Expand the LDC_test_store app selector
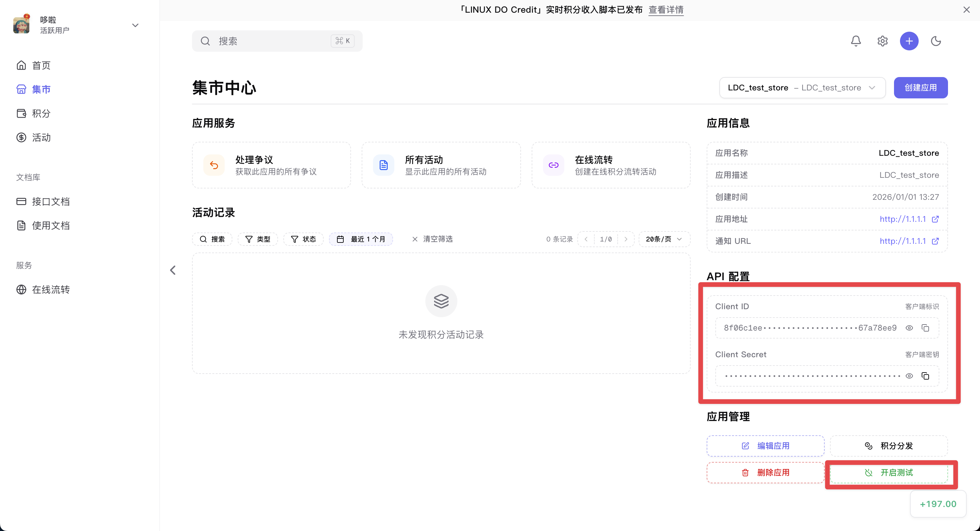The image size is (980, 531). pyautogui.click(x=802, y=87)
